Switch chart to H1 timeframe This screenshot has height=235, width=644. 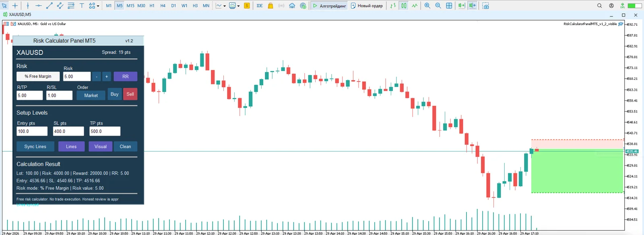[x=152, y=6]
